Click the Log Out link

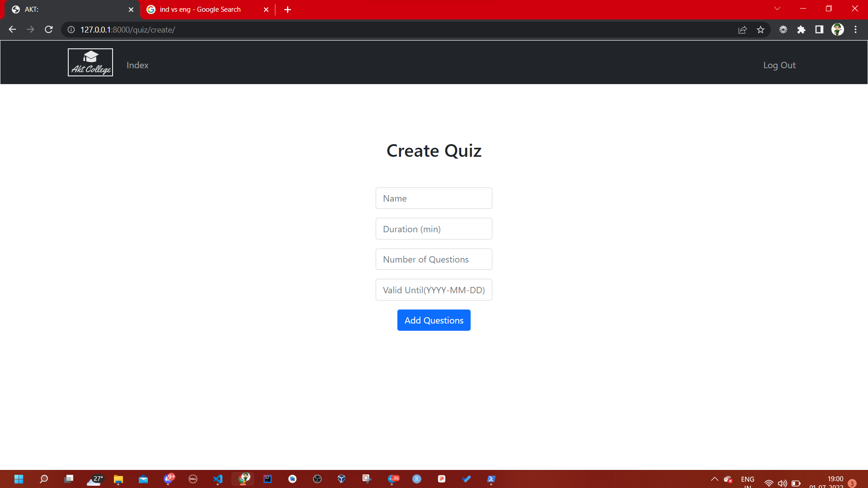point(779,65)
